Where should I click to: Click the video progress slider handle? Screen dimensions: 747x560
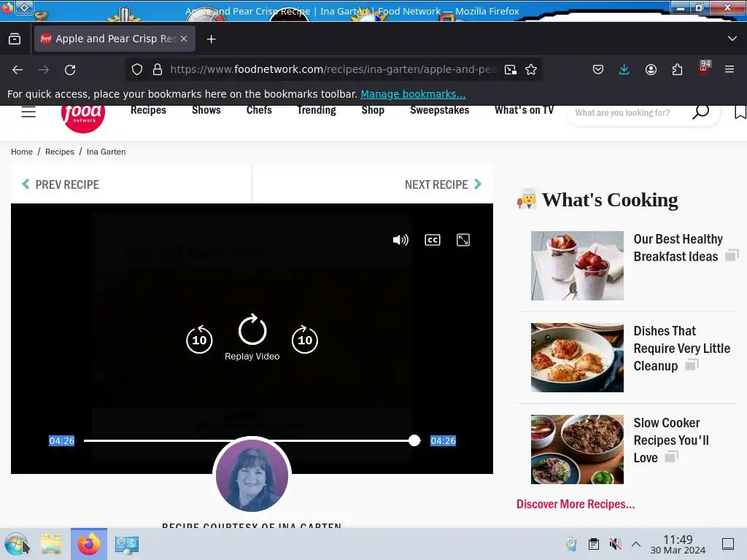click(414, 440)
